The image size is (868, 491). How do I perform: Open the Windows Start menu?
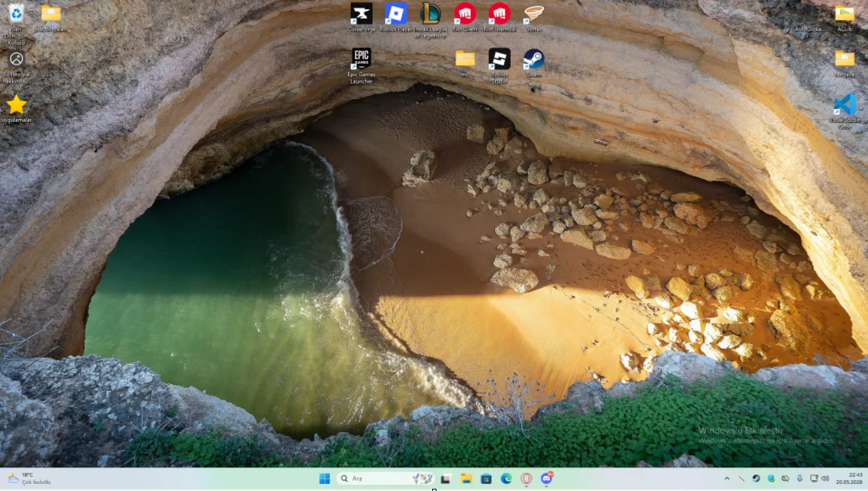click(x=325, y=478)
